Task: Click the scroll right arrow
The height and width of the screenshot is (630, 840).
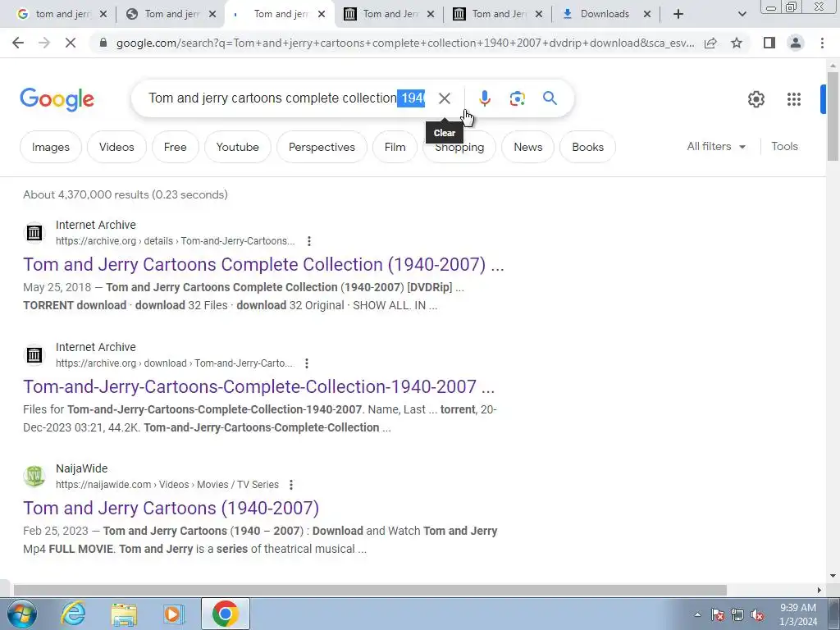Action: click(819, 591)
